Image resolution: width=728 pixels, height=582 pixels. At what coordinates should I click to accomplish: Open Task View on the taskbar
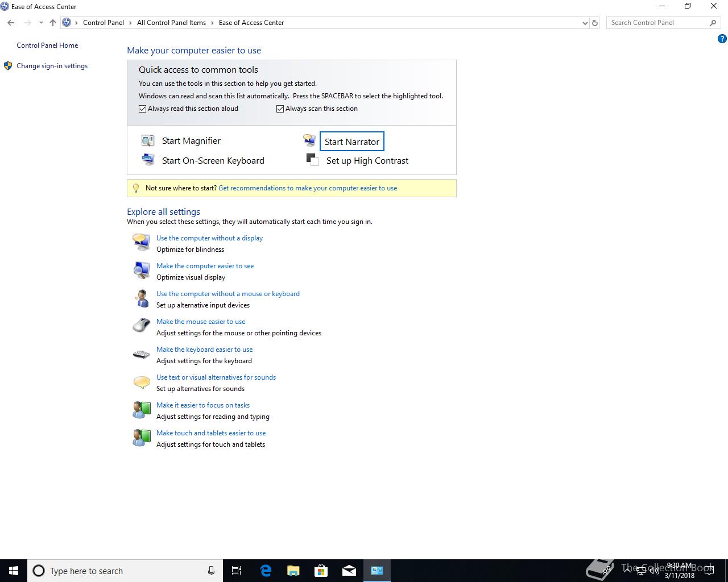point(237,571)
